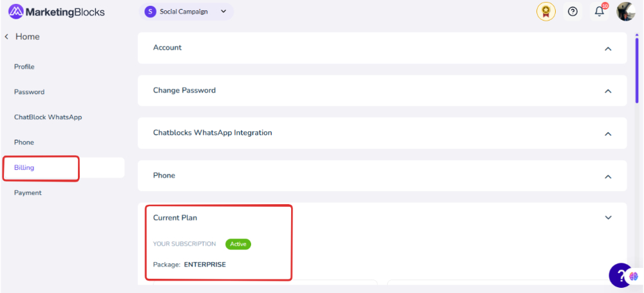This screenshot has height=293, width=644.
Task: Click the Current Plan heading
Action: pos(175,218)
